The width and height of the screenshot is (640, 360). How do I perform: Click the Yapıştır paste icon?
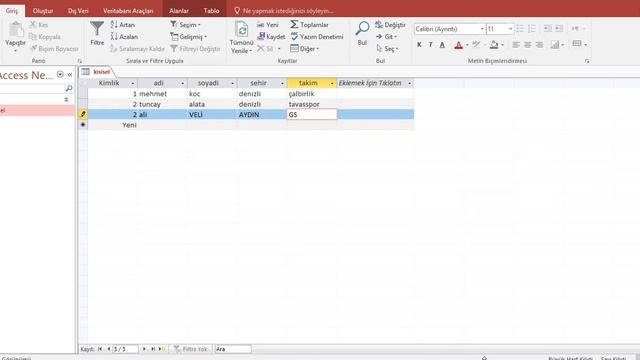tap(16, 30)
